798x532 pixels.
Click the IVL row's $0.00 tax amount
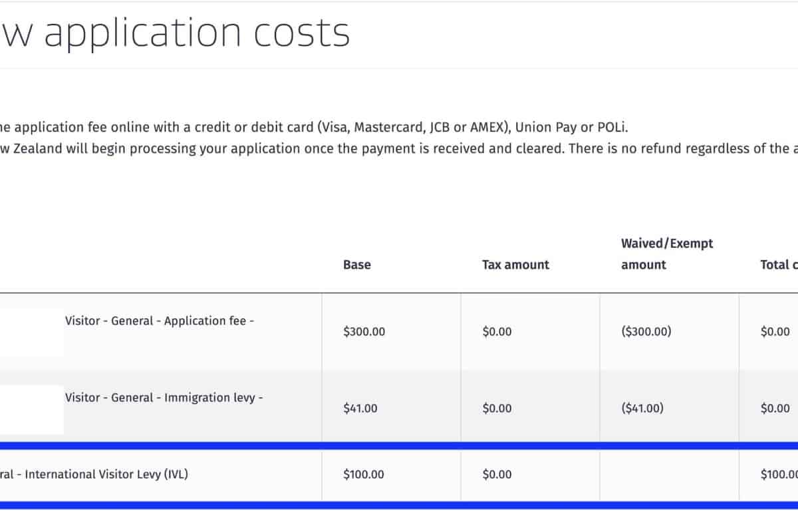pyautogui.click(x=497, y=475)
